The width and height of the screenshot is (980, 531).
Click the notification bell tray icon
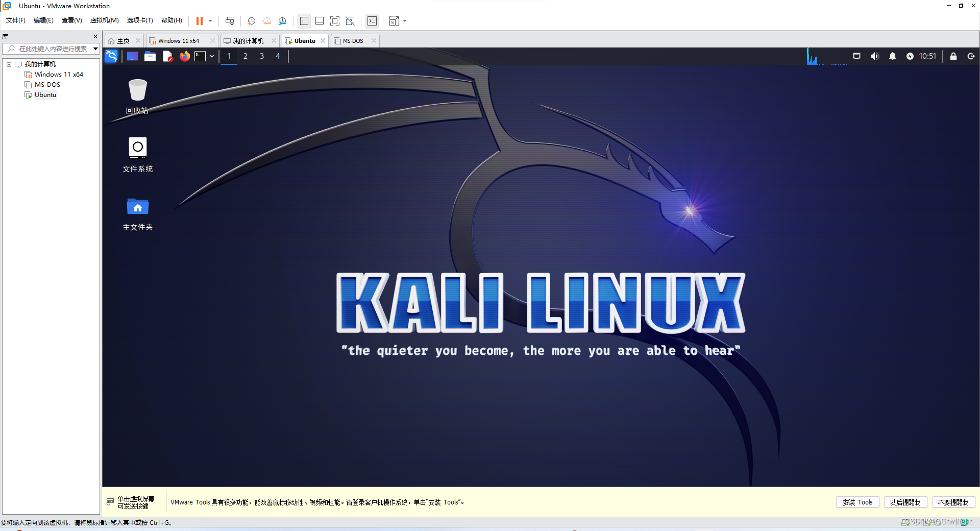pyautogui.click(x=893, y=56)
